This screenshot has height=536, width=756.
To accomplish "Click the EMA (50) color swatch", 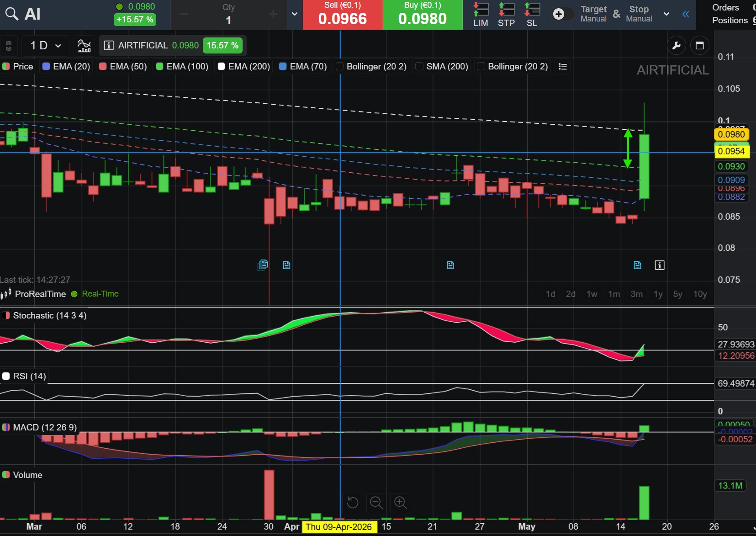I will point(103,67).
